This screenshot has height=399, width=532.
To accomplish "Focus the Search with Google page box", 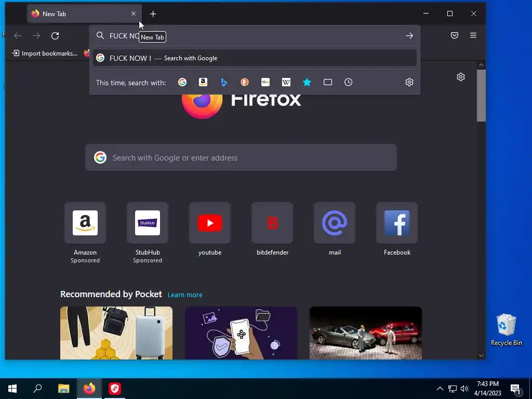I will pyautogui.click(x=241, y=157).
